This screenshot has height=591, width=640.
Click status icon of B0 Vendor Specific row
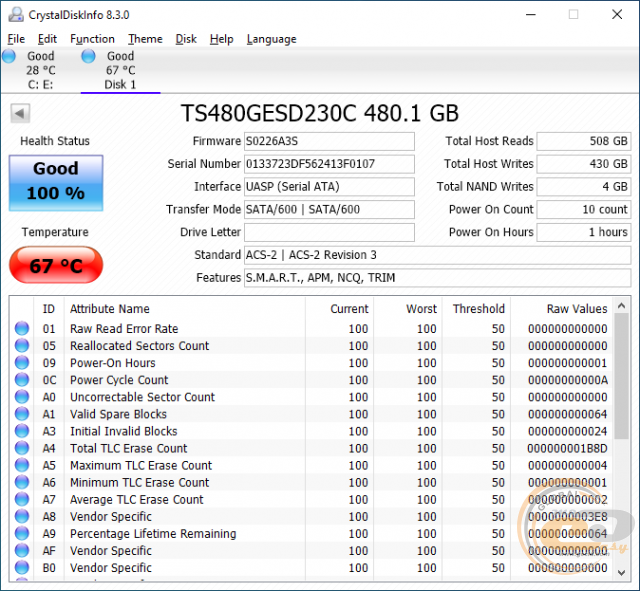pos(22,568)
